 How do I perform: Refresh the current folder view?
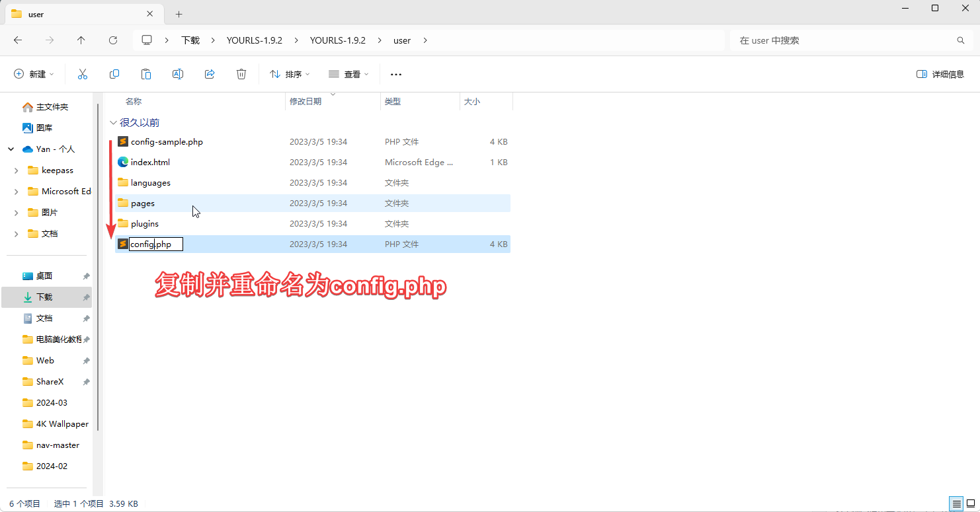pos(113,40)
